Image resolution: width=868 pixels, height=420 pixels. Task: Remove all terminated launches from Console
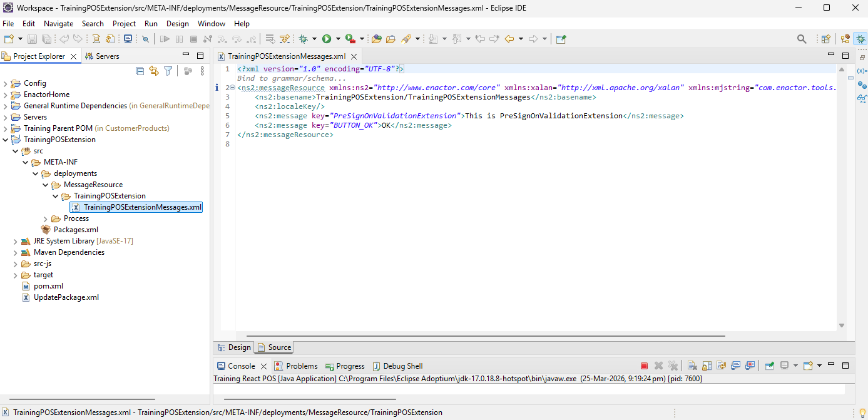pyautogui.click(x=672, y=366)
